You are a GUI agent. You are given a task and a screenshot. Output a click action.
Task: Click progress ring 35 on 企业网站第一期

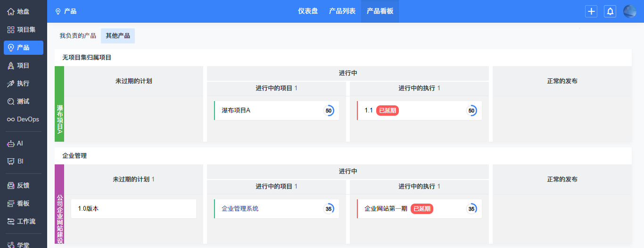[471, 209]
